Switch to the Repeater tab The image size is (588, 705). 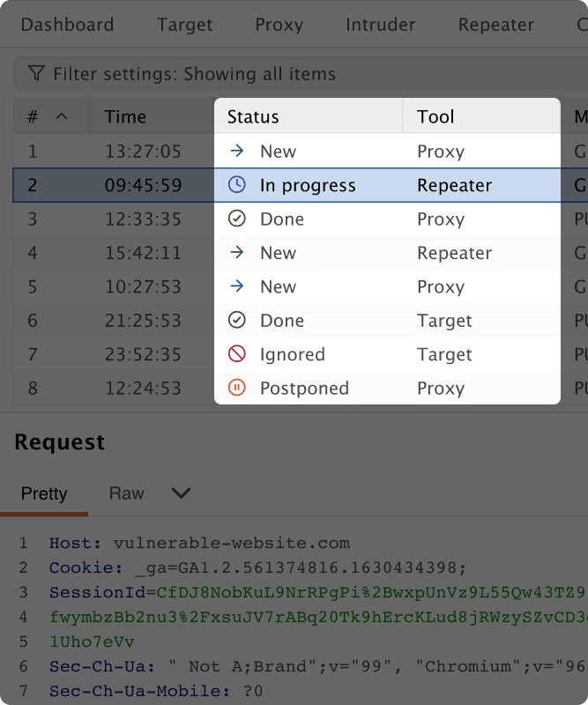pyautogui.click(x=495, y=25)
